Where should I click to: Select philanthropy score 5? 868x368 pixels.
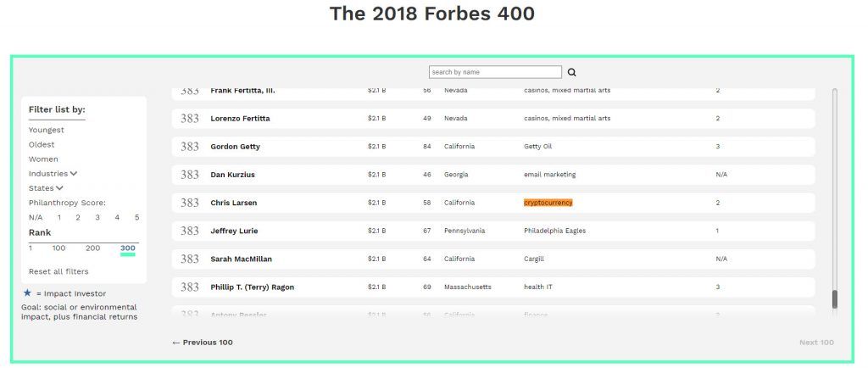click(x=136, y=217)
